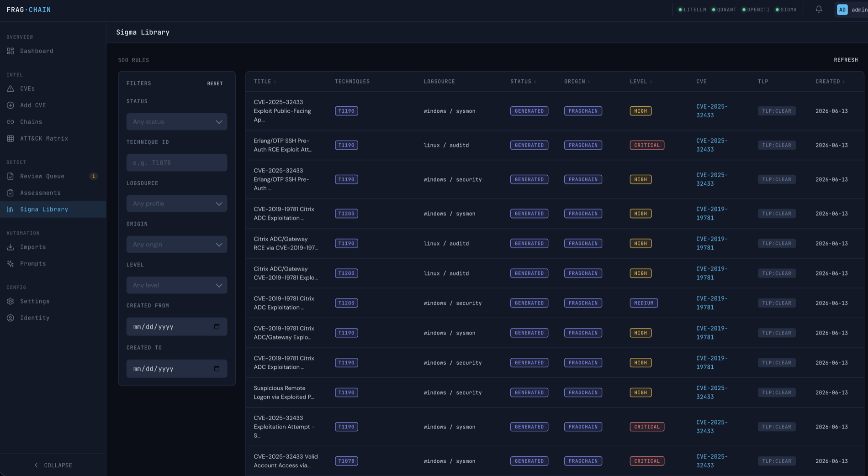
Task: Click the LITELLM status indicator
Action: pyautogui.click(x=693, y=10)
